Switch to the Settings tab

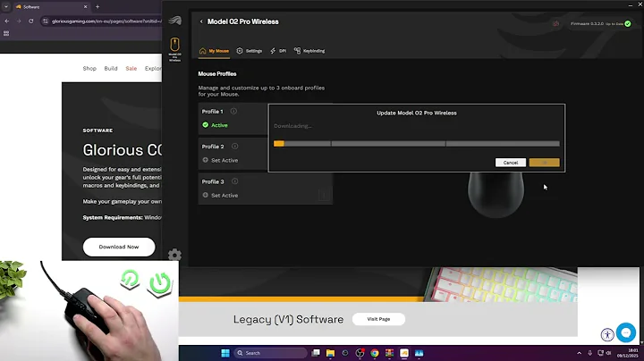(x=249, y=51)
